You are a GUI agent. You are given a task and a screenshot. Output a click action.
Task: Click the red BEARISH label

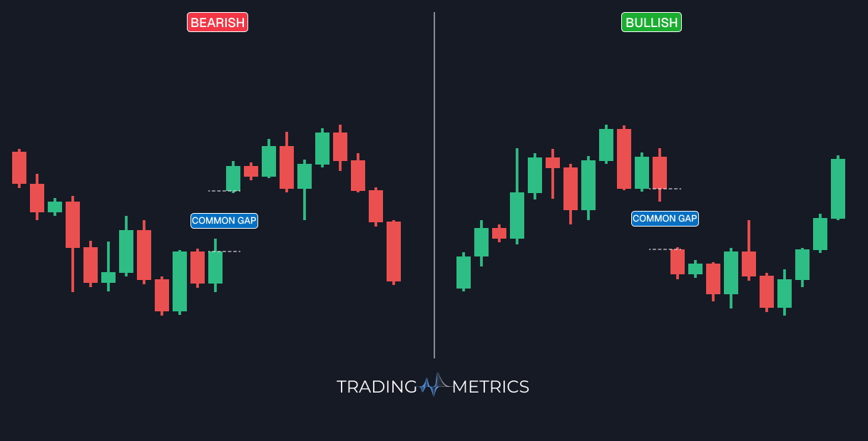[x=218, y=22]
